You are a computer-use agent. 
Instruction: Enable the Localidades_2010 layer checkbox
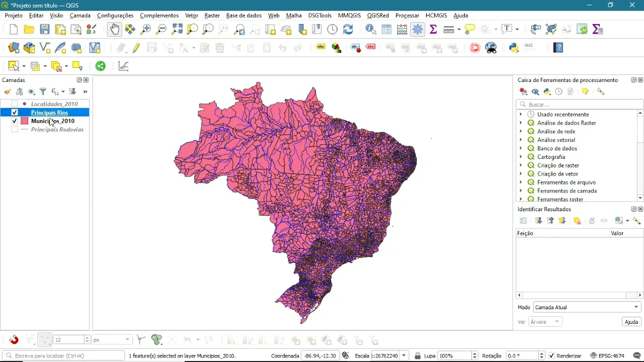(x=15, y=104)
